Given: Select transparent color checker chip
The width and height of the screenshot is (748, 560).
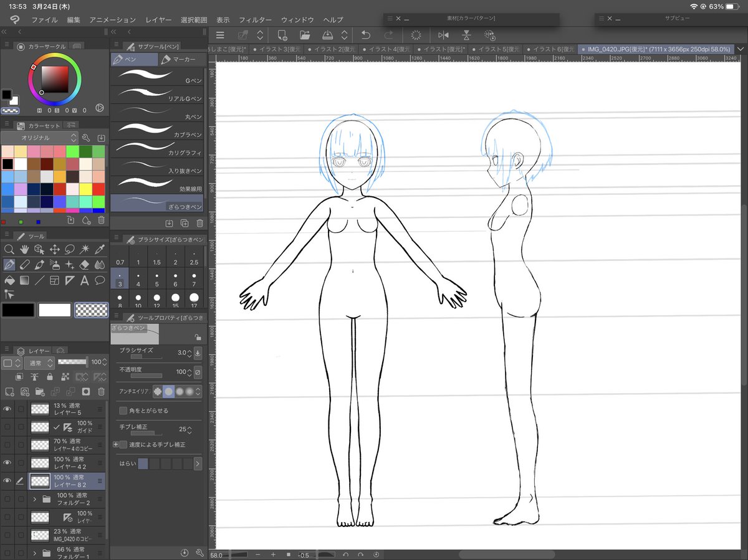Looking at the screenshot, I should point(91,310).
